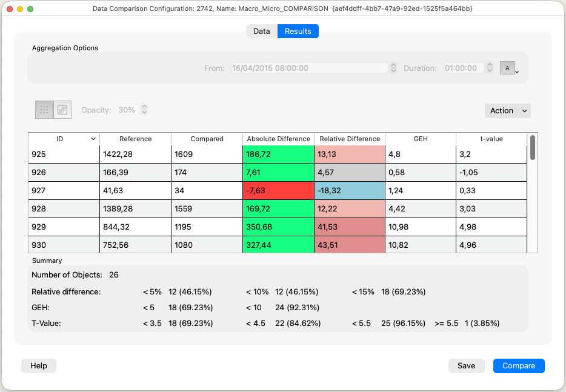Viewport: 566px width, 392px height.
Task: Open the A aggregation mode dropdown
Action: click(509, 68)
